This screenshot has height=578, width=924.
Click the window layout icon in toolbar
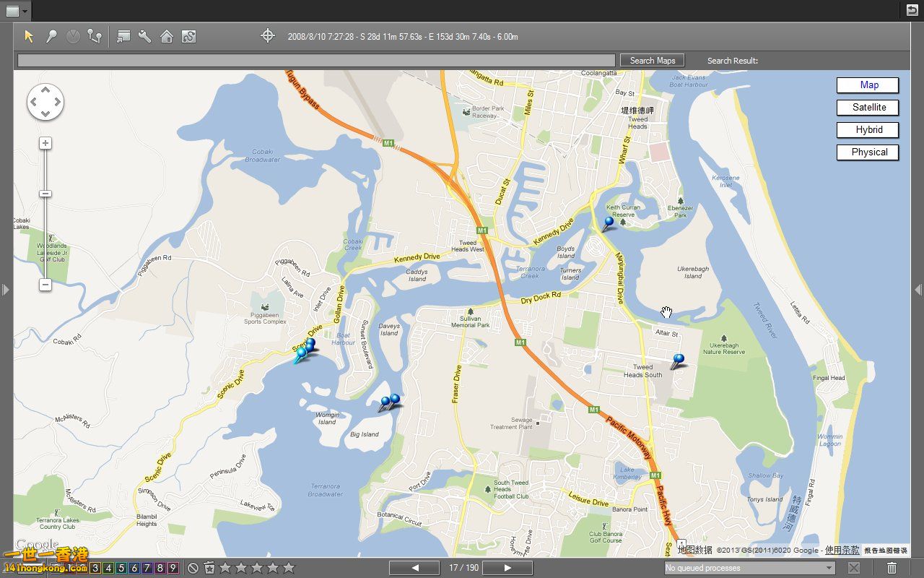coord(123,36)
